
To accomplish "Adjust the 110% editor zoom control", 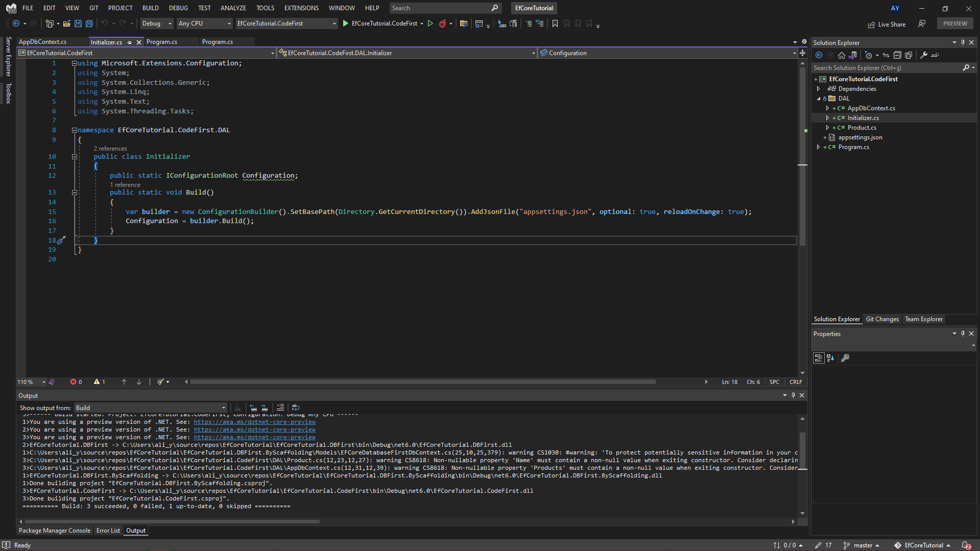I will [30, 381].
